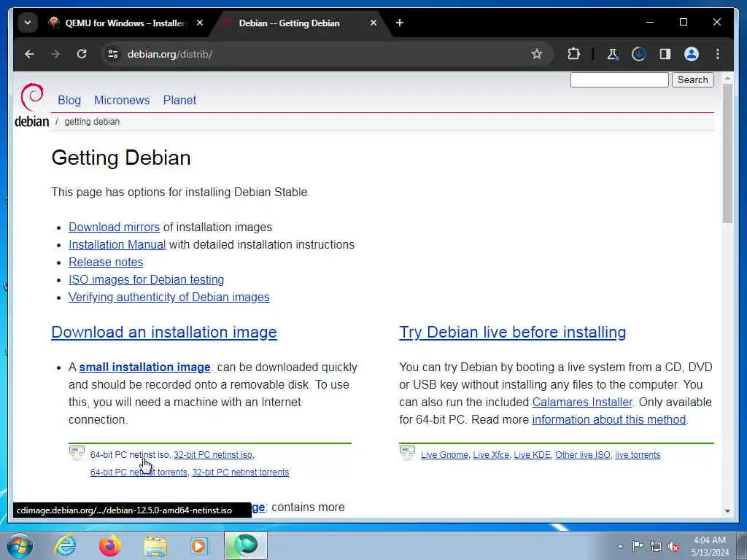Image resolution: width=747 pixels, height=560 pixels.
Task: Toggle the browser side panel
Action: [x=665, y=54]
